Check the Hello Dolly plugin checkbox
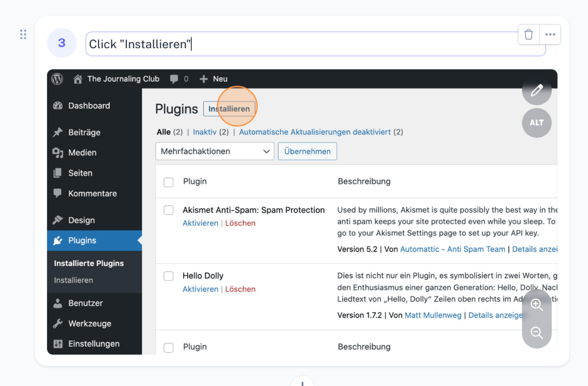This screenshot has width=588, height=386. point(168,276)
